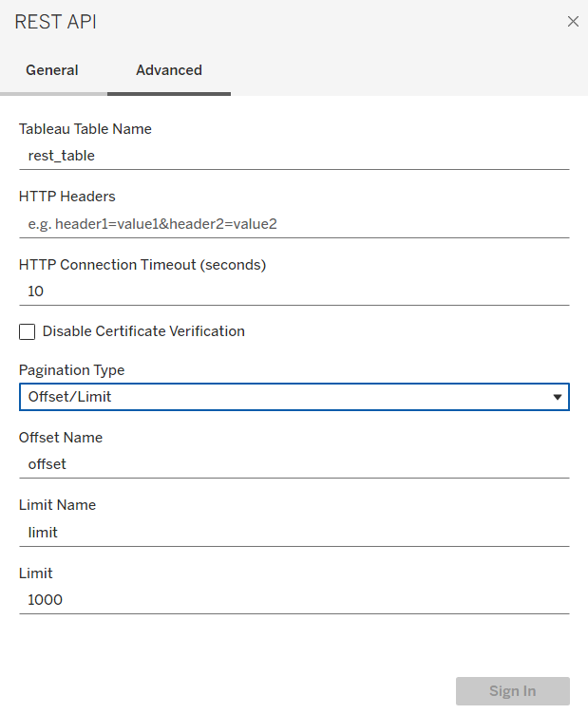Switch to the General tab
Viewport: 588px width, 714px height.
[x=52, y=70]
